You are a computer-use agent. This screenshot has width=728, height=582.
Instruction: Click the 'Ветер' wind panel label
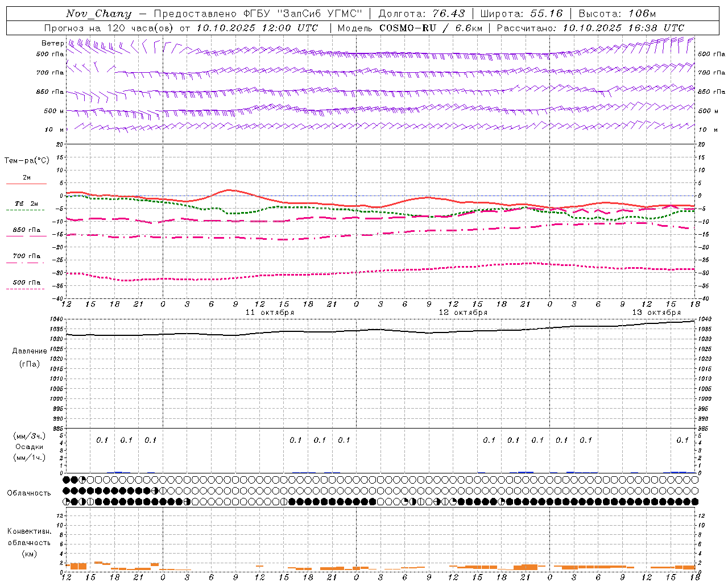click(x=52, y=43)
